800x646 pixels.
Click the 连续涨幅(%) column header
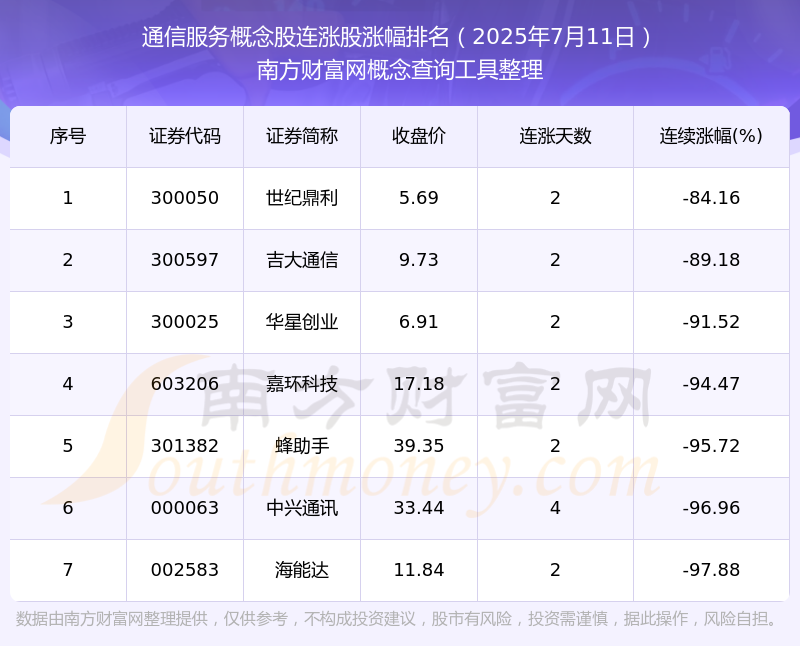click(711, 136)
